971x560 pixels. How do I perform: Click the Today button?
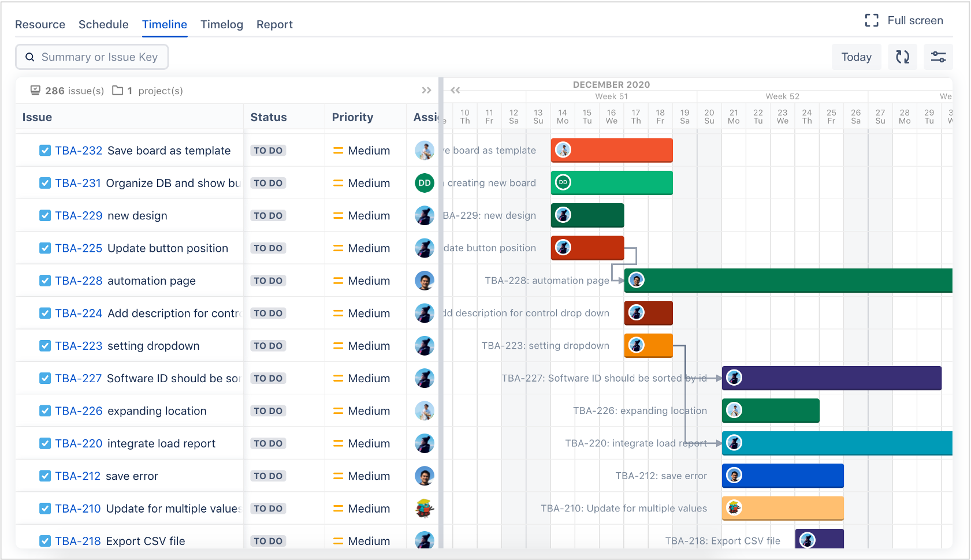(x=856, y=57)
